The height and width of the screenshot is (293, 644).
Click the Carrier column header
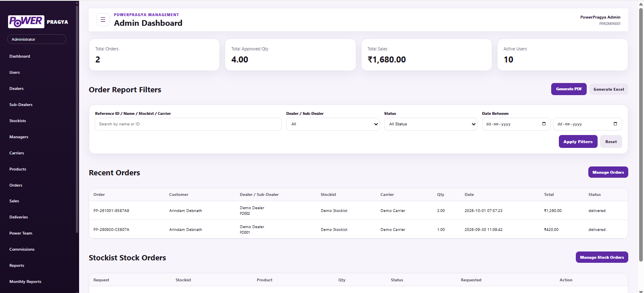(387, 195)
